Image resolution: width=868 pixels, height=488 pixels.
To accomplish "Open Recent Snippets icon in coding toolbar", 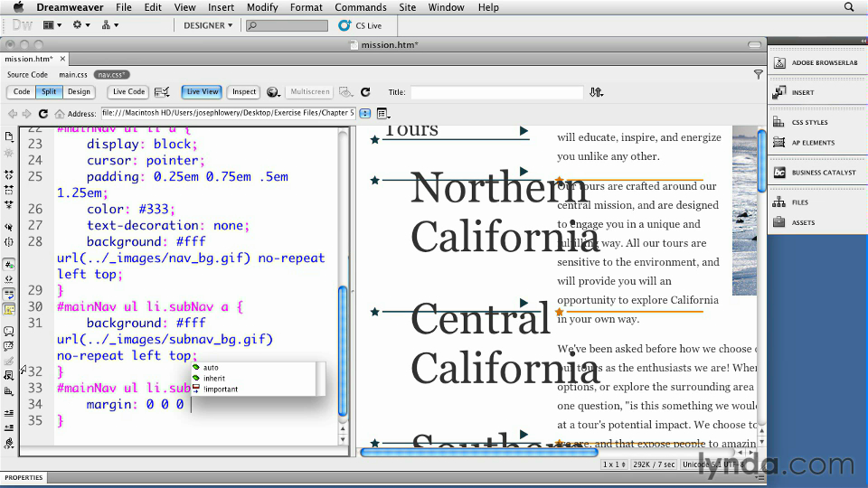I will (9, 376).
